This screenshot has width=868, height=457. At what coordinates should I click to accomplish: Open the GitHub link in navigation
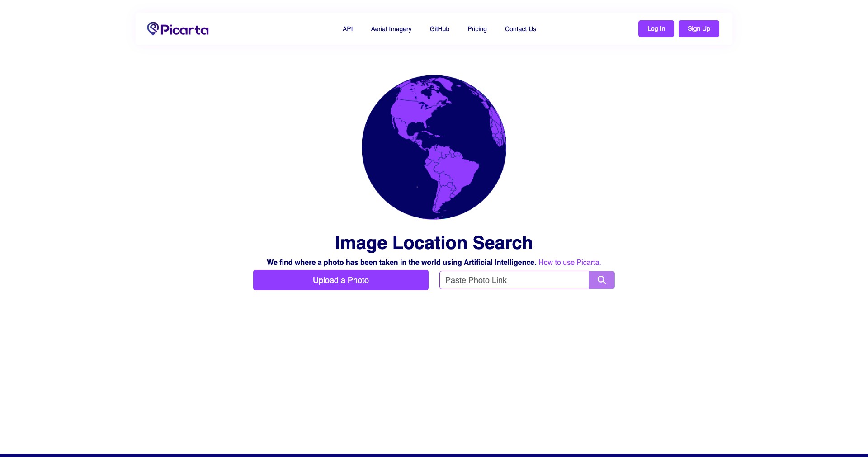439,29
